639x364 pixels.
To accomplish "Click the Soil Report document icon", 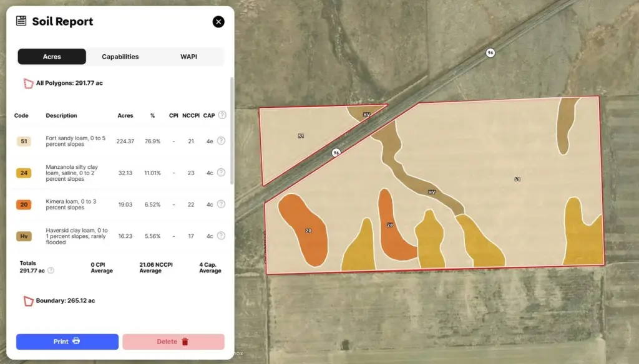I will tap(21, 21).
